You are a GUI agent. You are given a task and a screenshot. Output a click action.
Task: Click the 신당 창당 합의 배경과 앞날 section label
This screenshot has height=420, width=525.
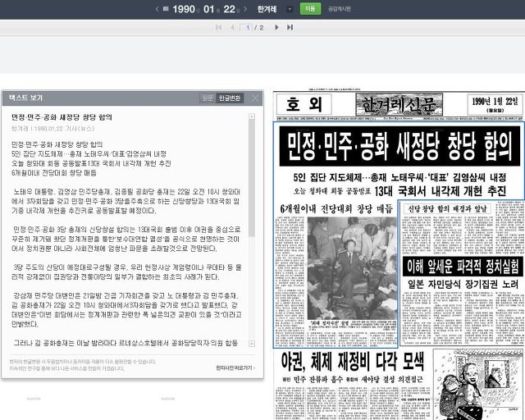pos(447,208)
